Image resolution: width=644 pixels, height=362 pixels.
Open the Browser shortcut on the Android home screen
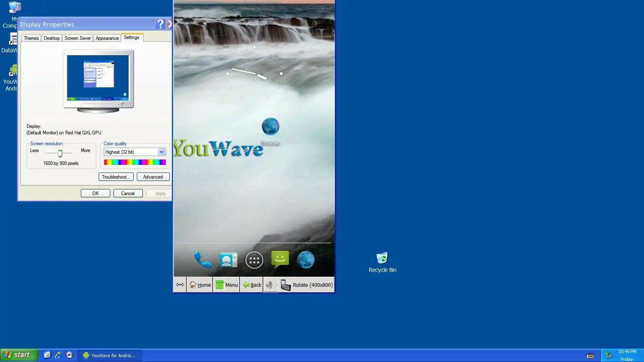pos(270,131)
